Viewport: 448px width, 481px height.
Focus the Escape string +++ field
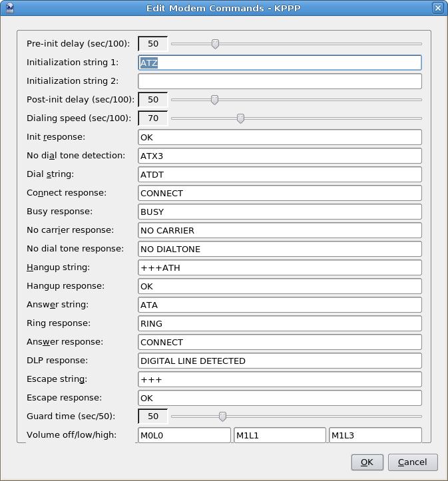[280, 379]
